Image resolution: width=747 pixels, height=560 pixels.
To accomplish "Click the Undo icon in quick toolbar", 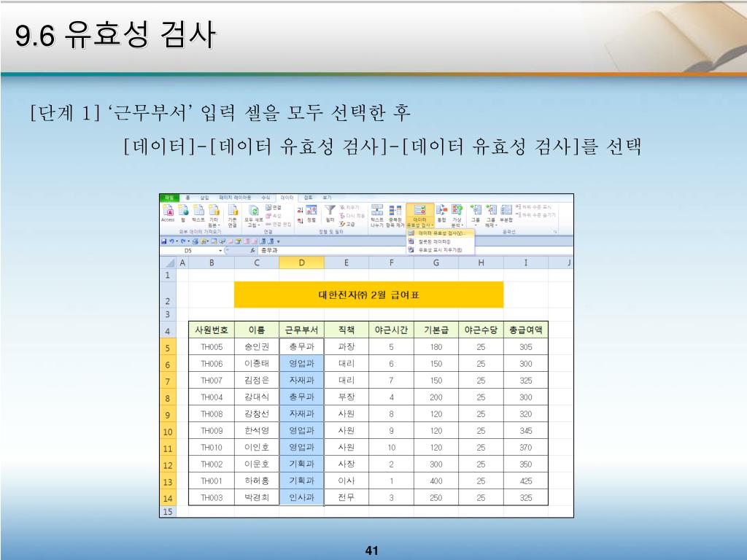I will point(171,241).
